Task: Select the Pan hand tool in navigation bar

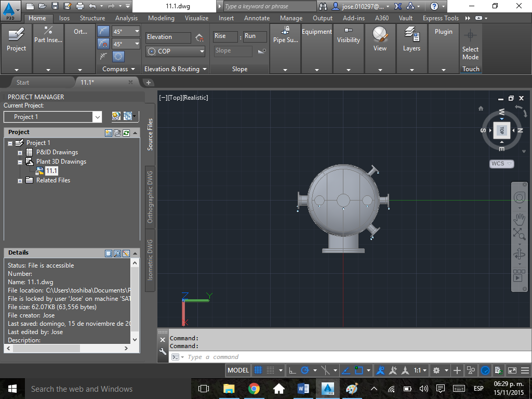Action: (519, 219)
